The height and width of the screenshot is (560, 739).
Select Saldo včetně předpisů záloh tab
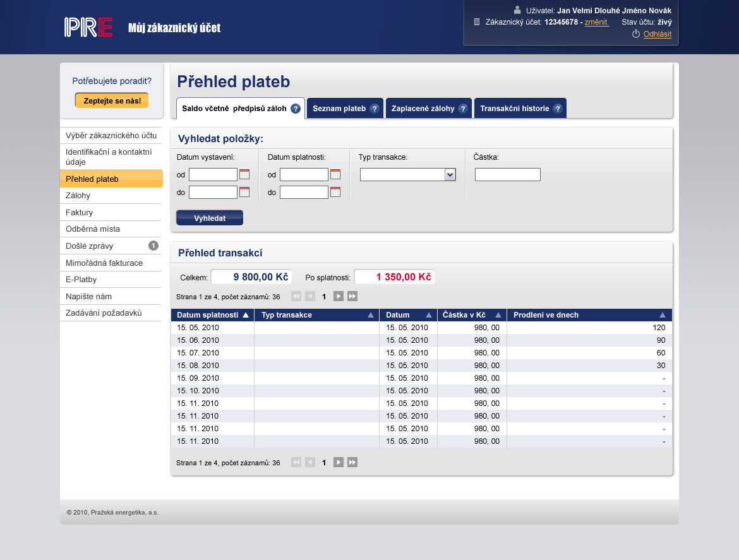tap(241, 109)
